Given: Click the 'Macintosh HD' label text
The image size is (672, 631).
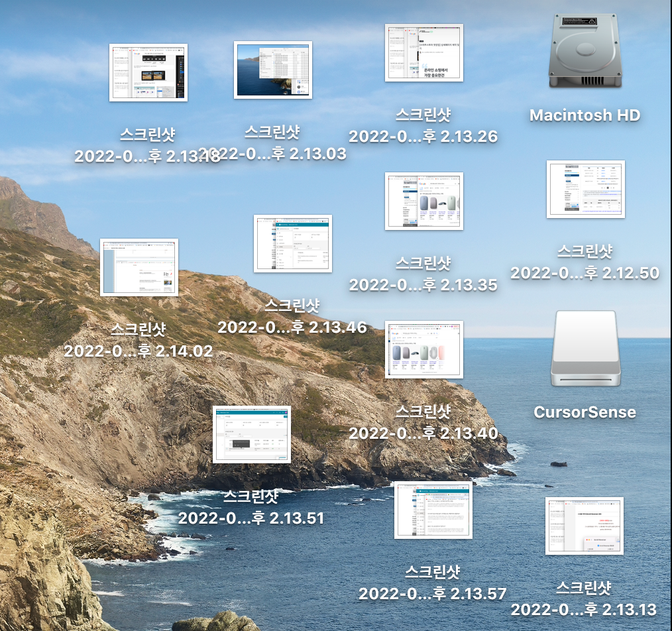Looking at the screenshot, I should 585,115.
